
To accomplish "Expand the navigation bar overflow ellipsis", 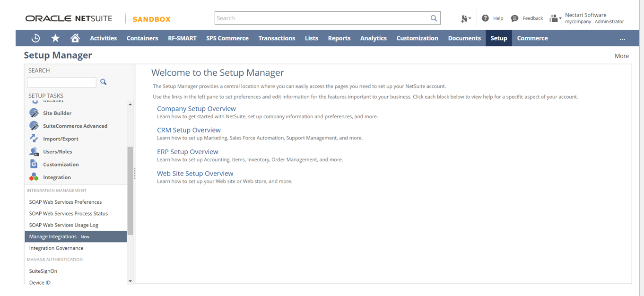I will (x=622, y=39).
